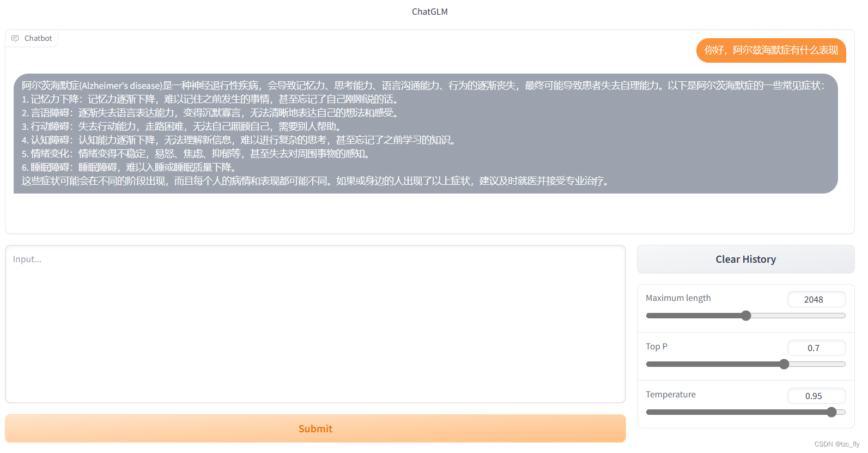The height and width of the screenshot is (453, 868).
Task: Click the Temperature value field 0.95
Action: pyautogui.click(x=816, y=396)
